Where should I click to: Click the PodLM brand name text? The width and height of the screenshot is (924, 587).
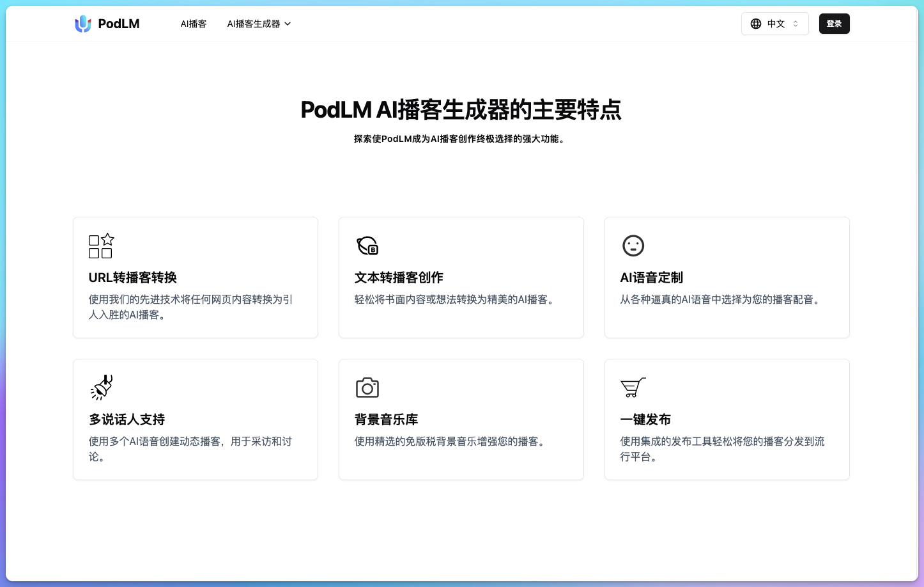119,24
